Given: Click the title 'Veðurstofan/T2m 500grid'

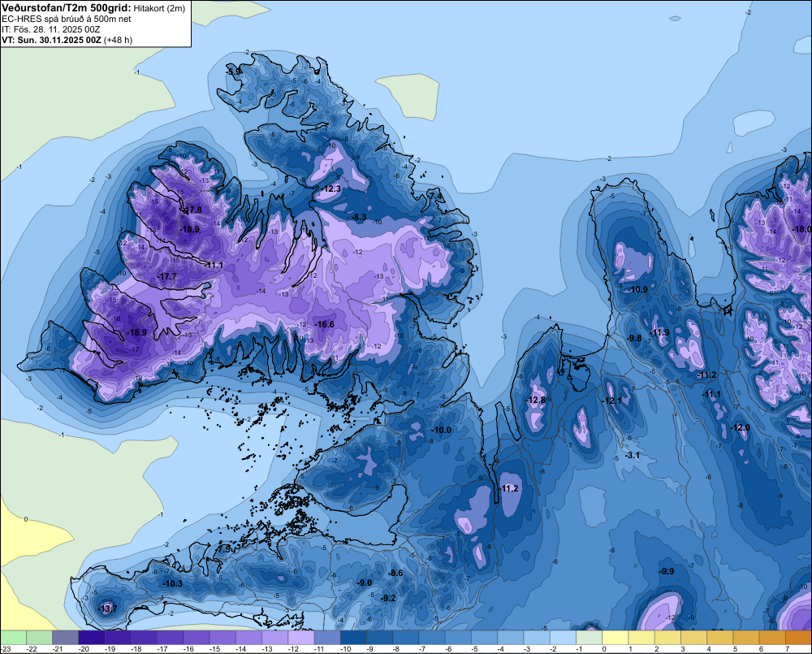Looking at the screenshot, I should point(67,7).
